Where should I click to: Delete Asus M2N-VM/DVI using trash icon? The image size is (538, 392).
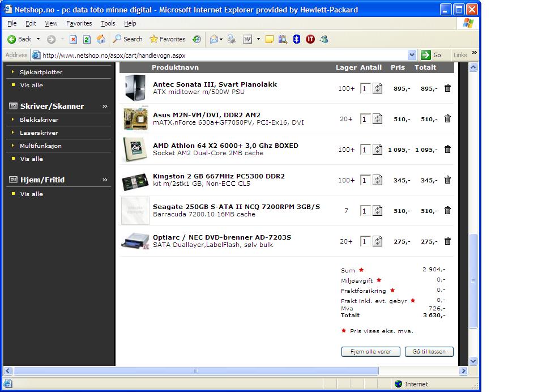[x=447, y=119]
